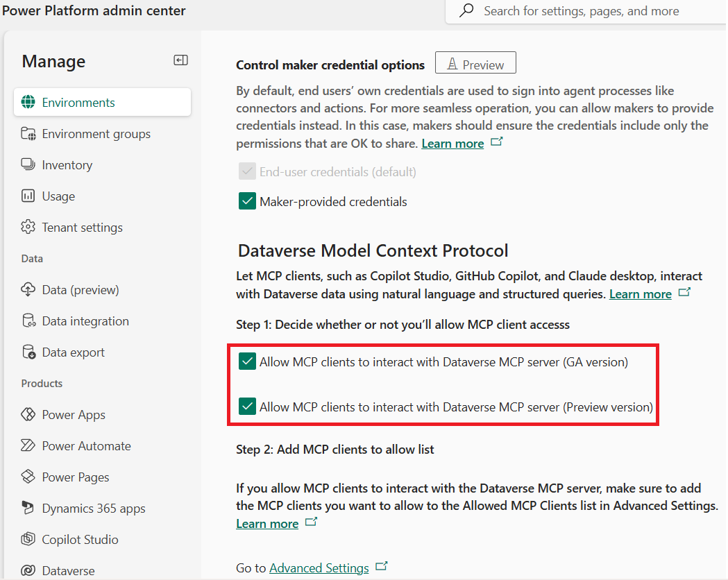
Task: Toggle the MCP server Preview version checkbox
Action: click(x=247, y=407)
